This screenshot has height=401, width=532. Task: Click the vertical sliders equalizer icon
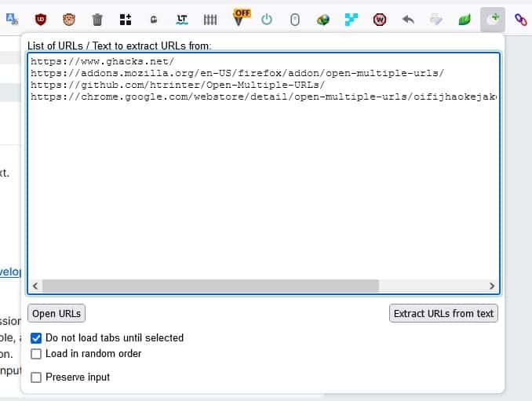[210, 20]
